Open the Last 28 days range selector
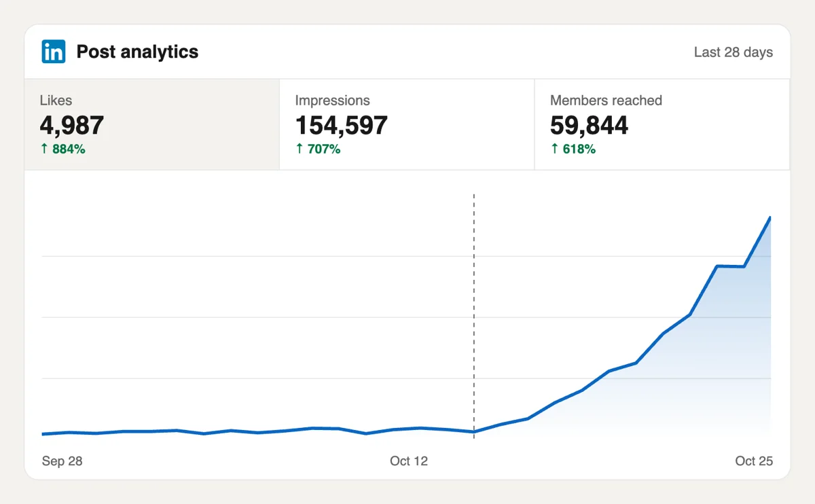The width and height of the screenshot is (815, 504). [733, 52]
